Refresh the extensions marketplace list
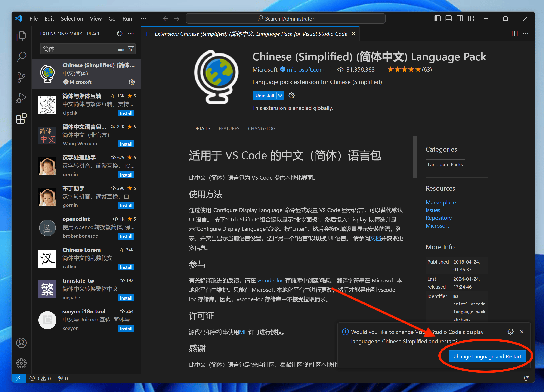Image resolution: width=544 pixels, height=392 pixels. point(120,34)
